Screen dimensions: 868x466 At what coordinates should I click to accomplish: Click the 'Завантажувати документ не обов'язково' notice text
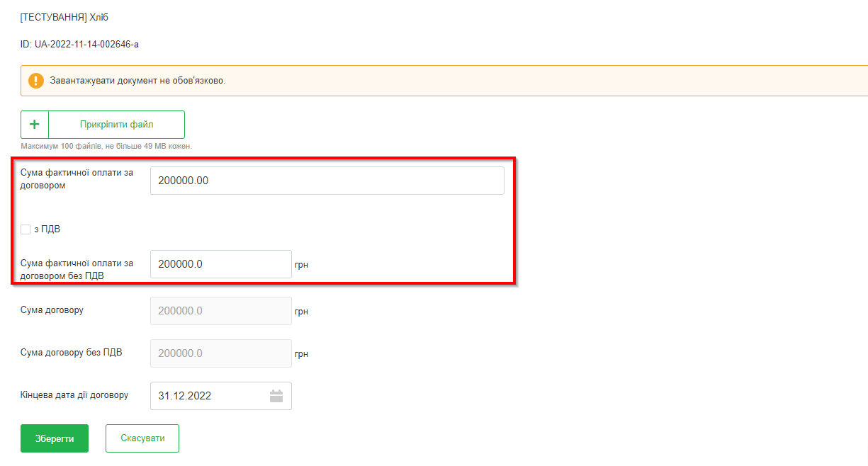pyautogui.click(x=137, y=81)
